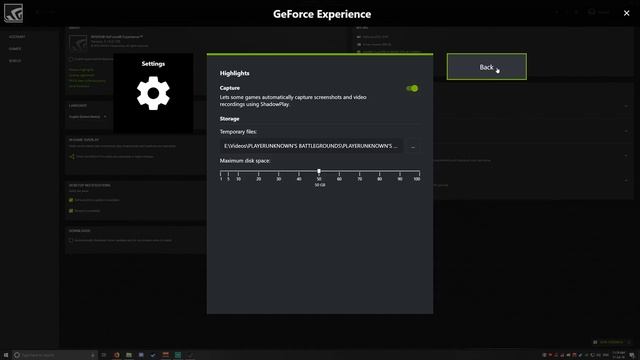
Task: Click the disk space slider handle at 50
Action: pyautogui.click(x=319, y=171)
